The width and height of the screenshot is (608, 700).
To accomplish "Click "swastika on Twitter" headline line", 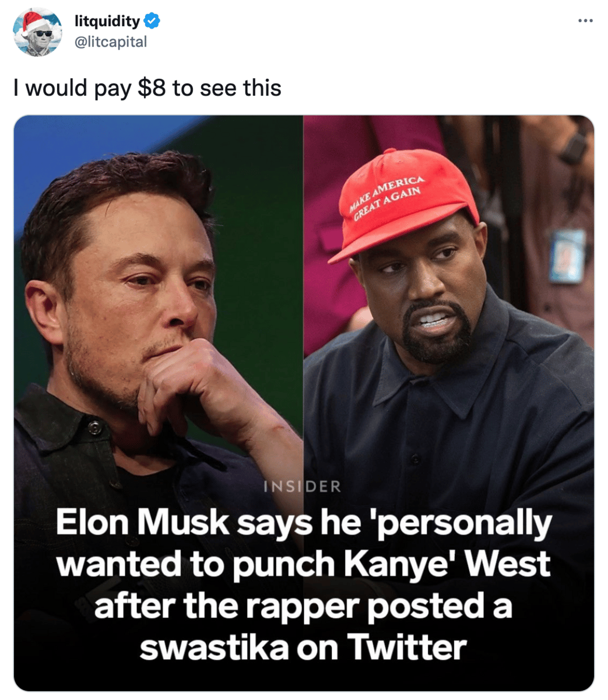I will tap(303, 647).
